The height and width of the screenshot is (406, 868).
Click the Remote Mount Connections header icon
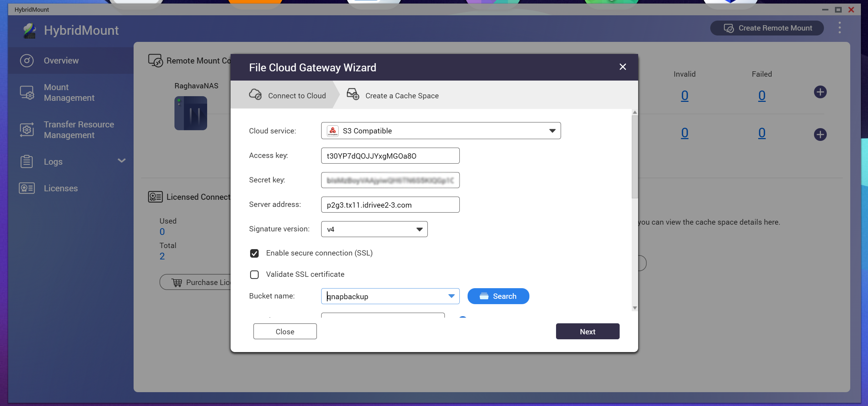(x=155, y=61)
